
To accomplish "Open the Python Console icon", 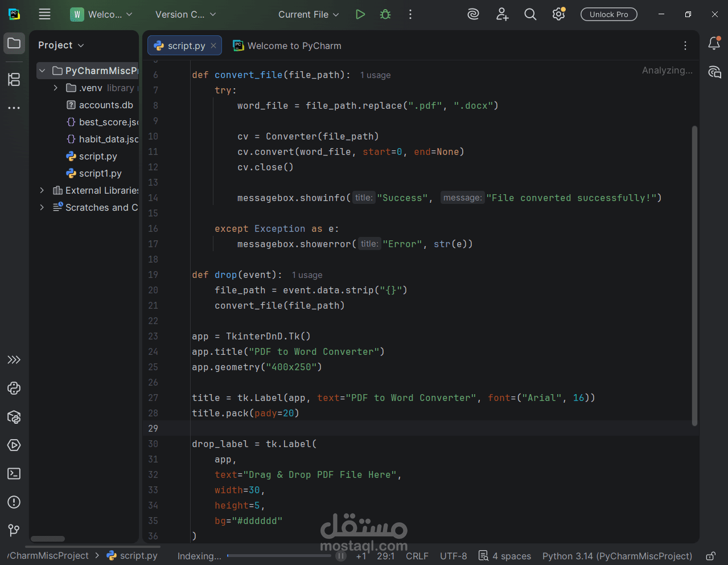I will point(14,388).
